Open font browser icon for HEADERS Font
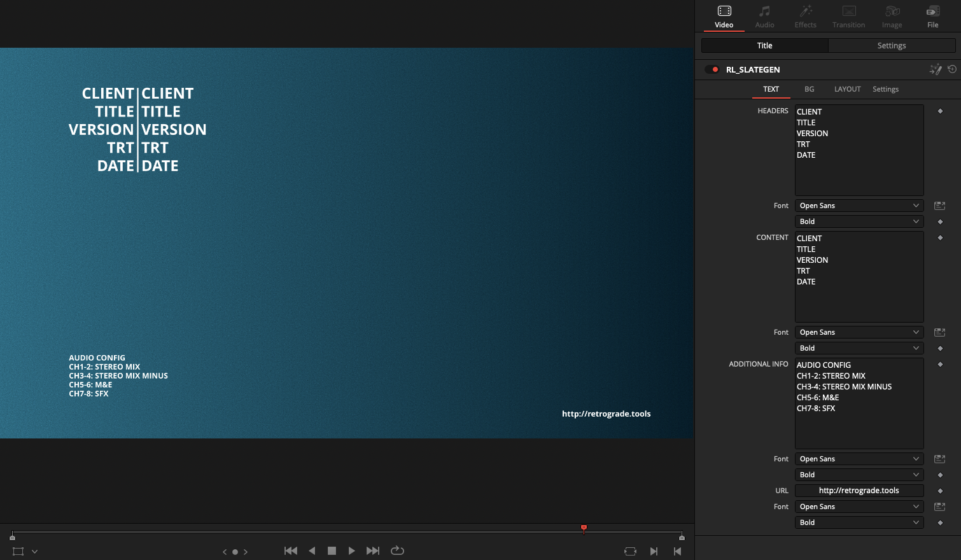 click(x=939, y=206)
